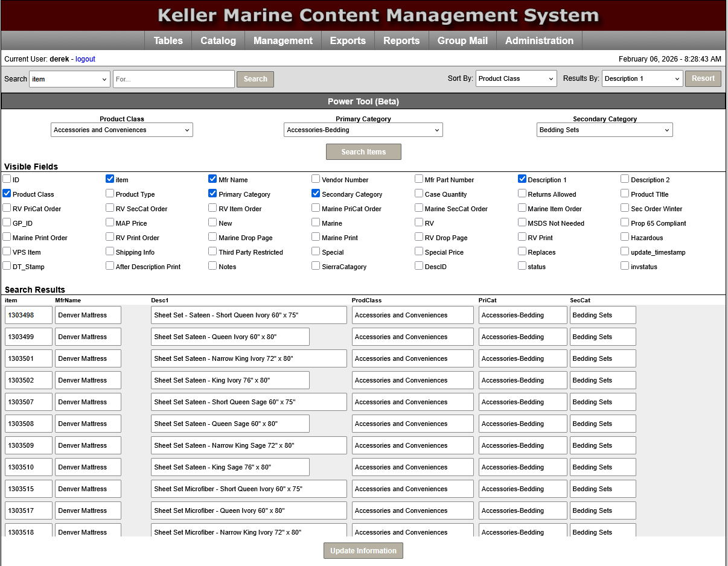Open the Primary Category selector
Viewport: 728px width, 566px height.
tap(363, 130)
